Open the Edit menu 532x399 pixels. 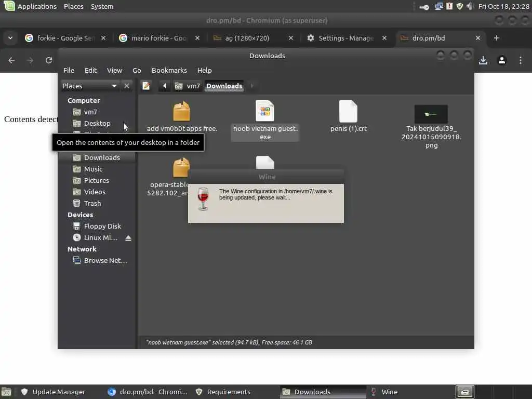(90, 70)
